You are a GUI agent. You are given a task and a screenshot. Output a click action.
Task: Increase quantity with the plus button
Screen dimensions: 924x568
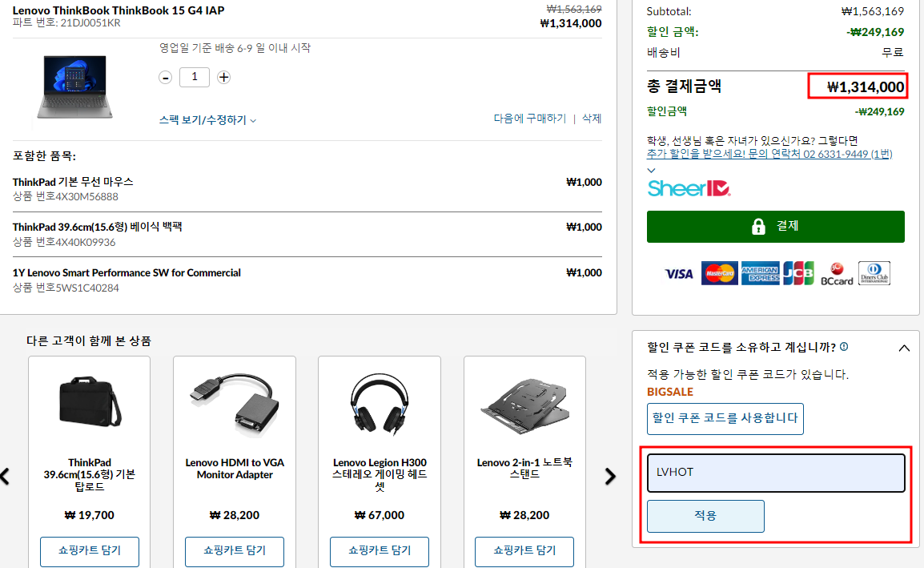pos(223,77)
